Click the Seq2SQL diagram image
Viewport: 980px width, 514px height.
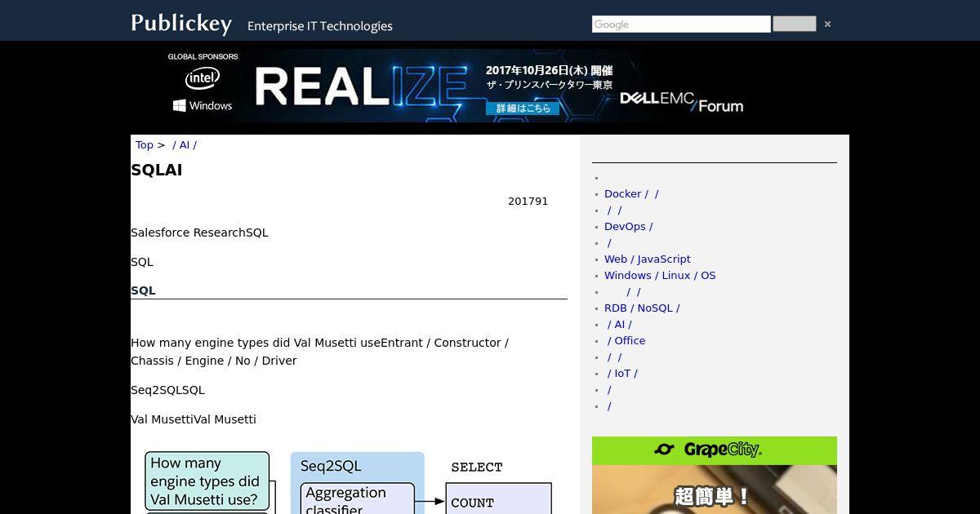pyautogui.click(x=349, y=481)
